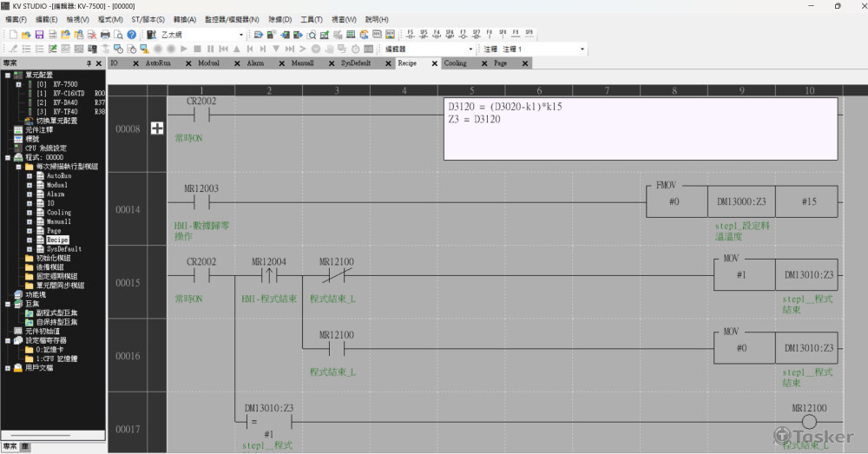Viewport: 868px width, 454px height.
Task: Switch to the Cooling tab
Action: [455, 63]
